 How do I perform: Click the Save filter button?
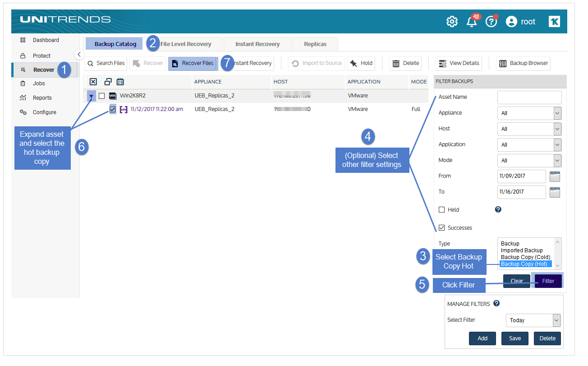tap(515, 338)
